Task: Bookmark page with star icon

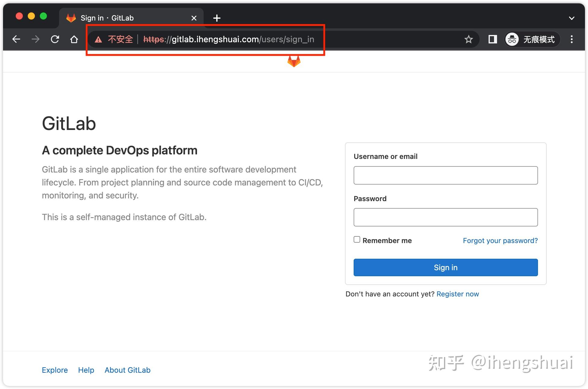Action: tap(468, 39)
